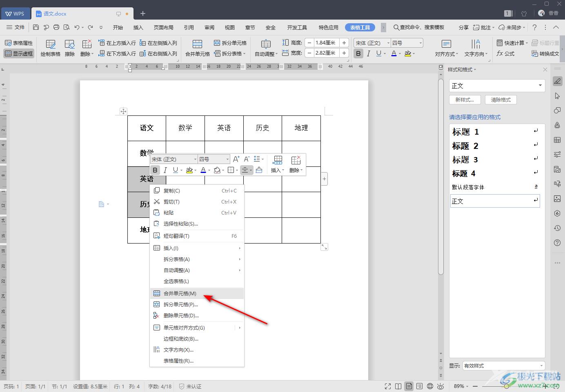This screenshot has height=392, width=565.
Task: Click the picture icon in right sidebar
Action: (x=557, y=199)
